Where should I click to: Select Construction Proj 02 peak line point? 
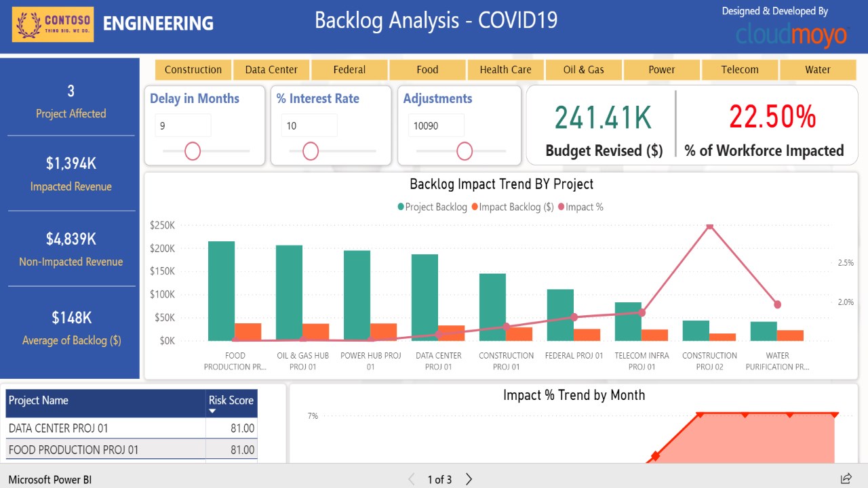point(709,226)
